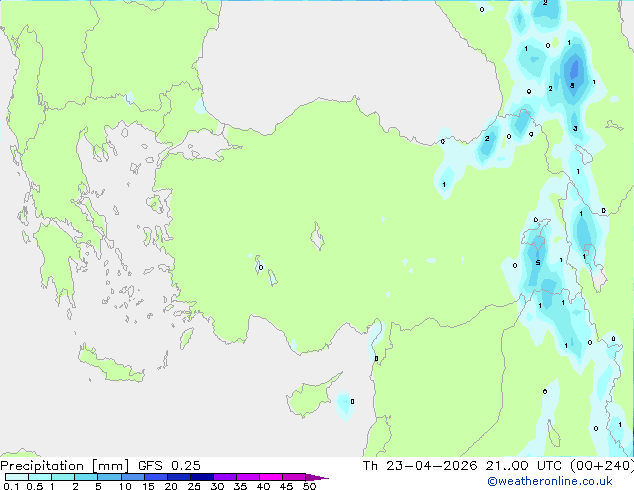Viewport: 634px width, 490px height.
Task: Click the 5–10 mm light blue legend swatch
Action: coord(109,477)
